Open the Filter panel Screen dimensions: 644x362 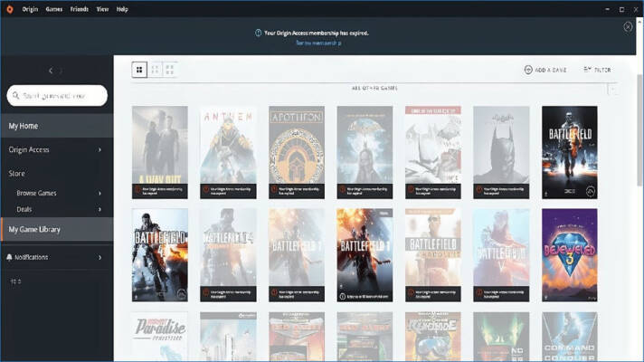pyautogui.click(x=597, y=70)
